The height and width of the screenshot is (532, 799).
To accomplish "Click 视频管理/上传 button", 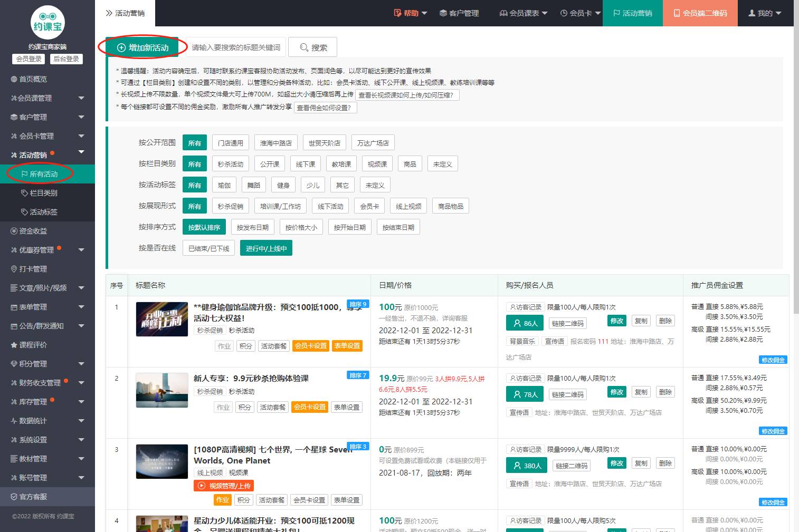I will [x=224, y=486].
